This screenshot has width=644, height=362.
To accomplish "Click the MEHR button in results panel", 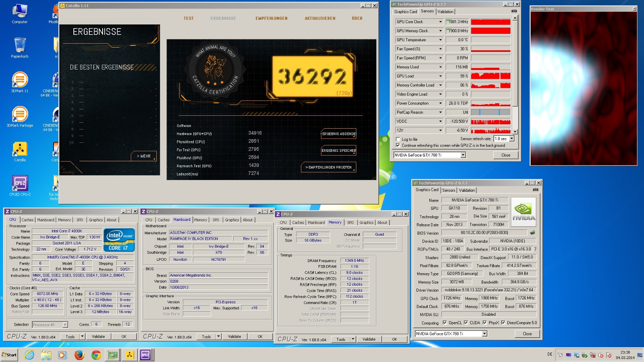I will 144,156.
